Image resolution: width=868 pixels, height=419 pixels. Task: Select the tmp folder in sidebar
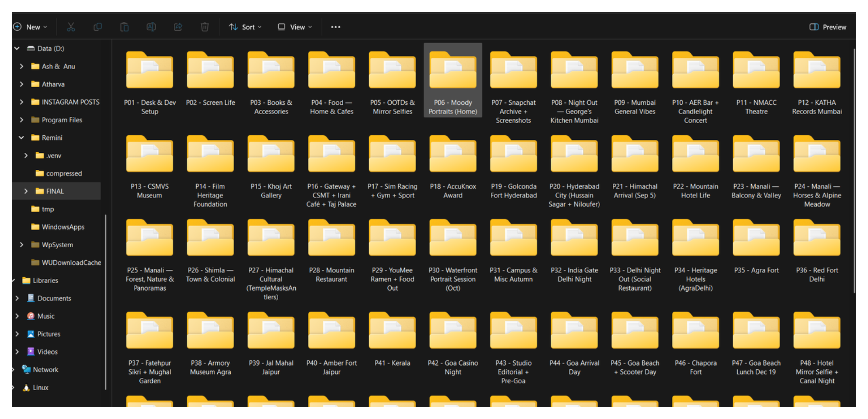click(43, 209)
